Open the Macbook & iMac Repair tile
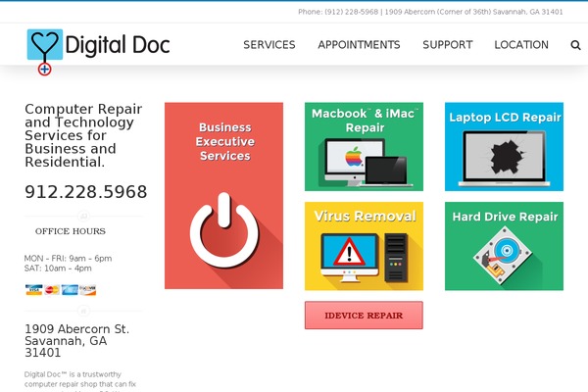This screenshot has width=588, height=392. [x=364, y=147]
